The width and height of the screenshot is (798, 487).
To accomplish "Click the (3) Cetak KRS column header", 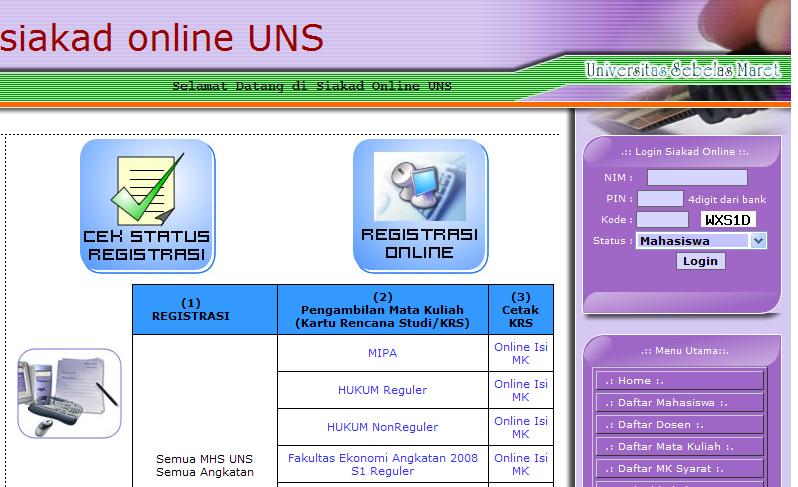I will pyautogui.click(x=521, y=309).
